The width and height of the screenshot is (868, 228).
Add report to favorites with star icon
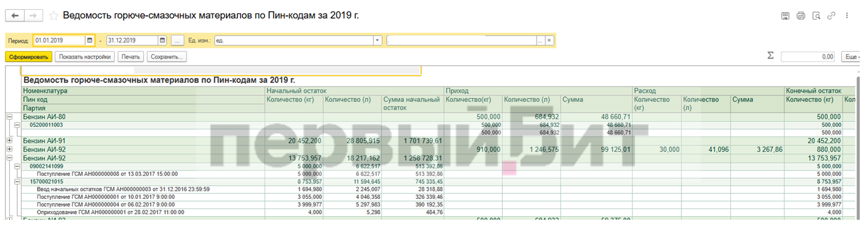coord(53,16)
